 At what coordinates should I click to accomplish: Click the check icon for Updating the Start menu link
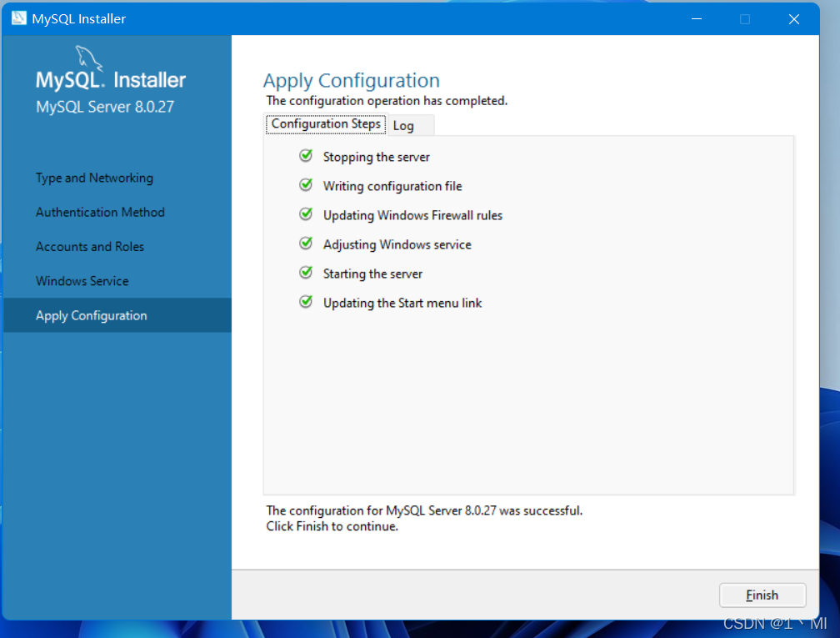(306, 302)
